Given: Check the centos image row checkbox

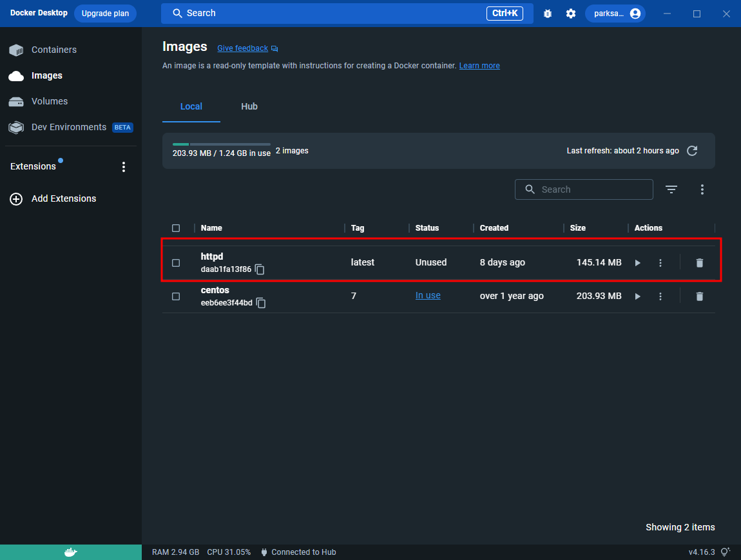Looking at the screenshot, I should [176, 296].
